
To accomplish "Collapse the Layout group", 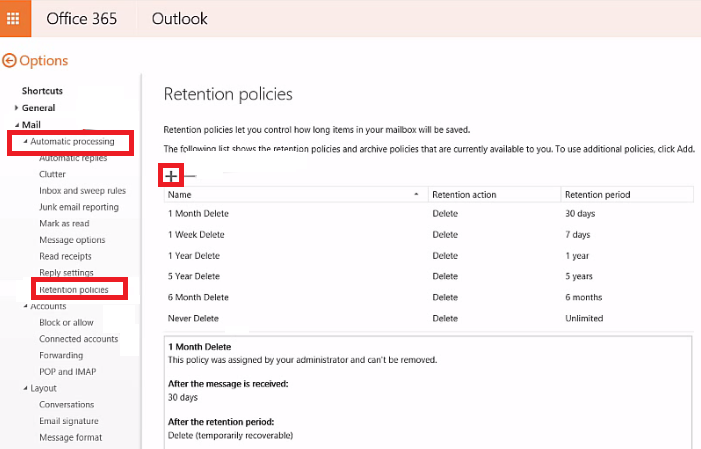I will click(25, 388).
